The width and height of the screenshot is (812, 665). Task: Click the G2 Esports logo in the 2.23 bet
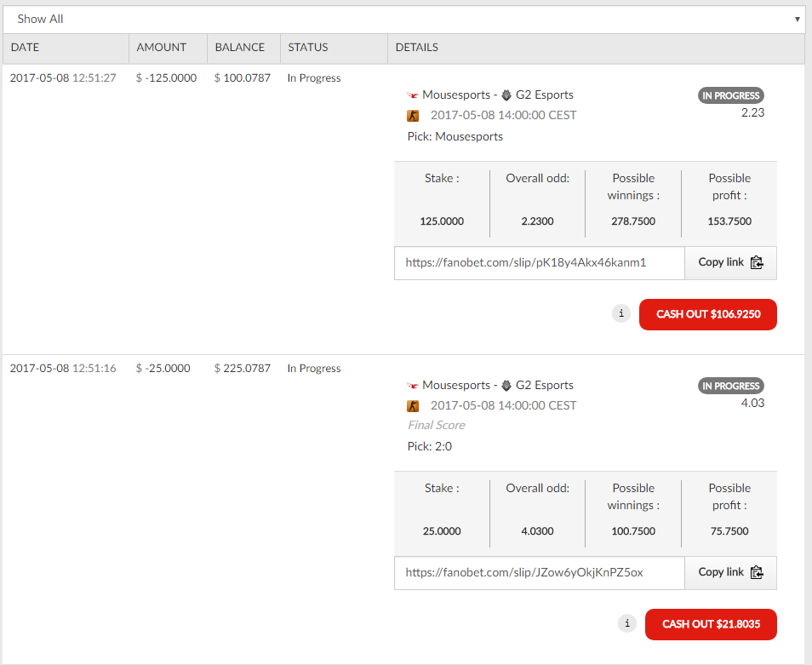pyautogui.click(x=506, y=95)
